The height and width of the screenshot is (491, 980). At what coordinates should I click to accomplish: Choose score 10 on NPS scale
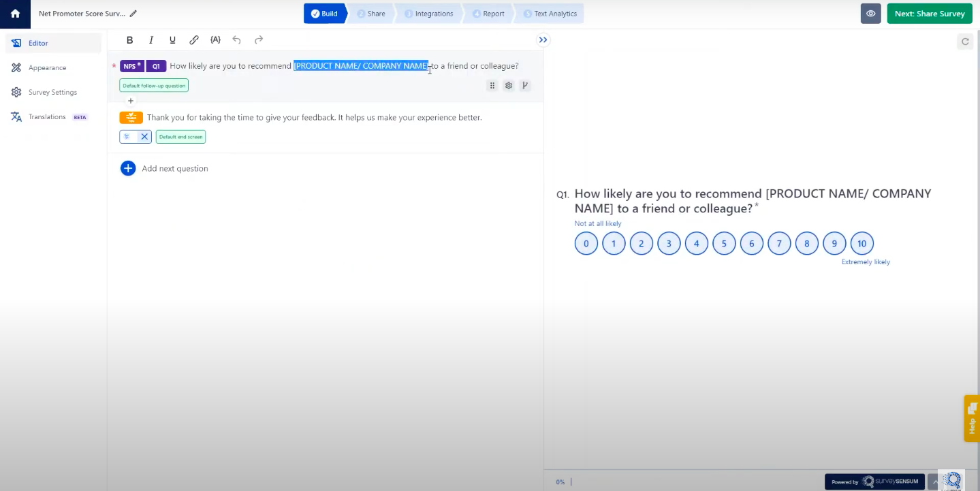[862, 244]
